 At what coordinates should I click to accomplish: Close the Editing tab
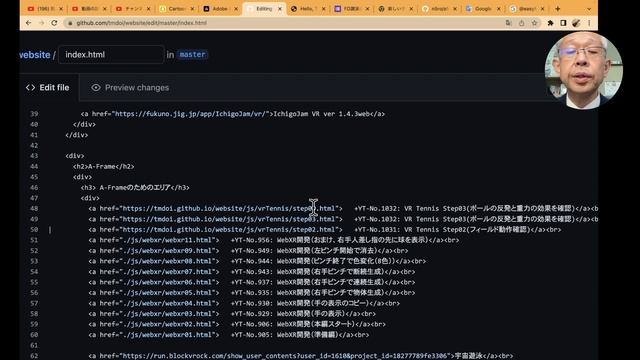coord(280,9)
